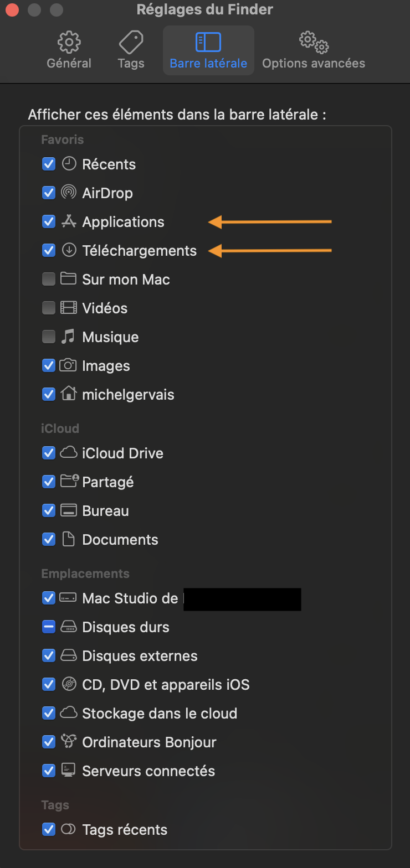Enable the Sur mon Mac checkbox
The image size is (410, 868).
pyautogui.click(x=49, y=279)
